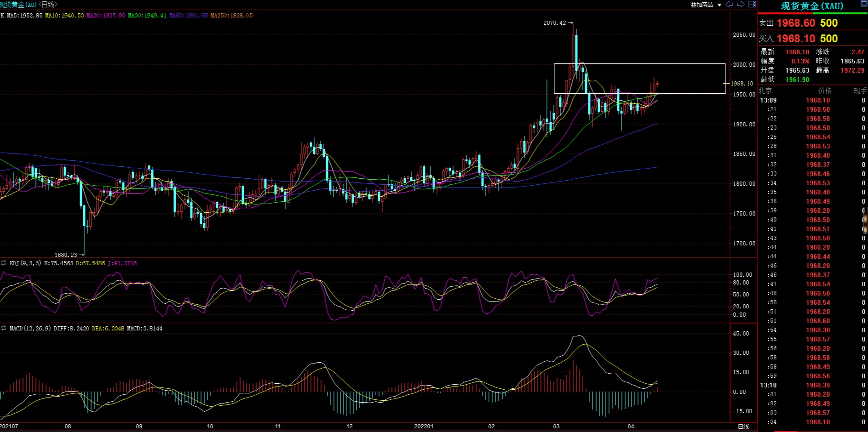Select the MA60 moving average label

[x=188, y=16]
